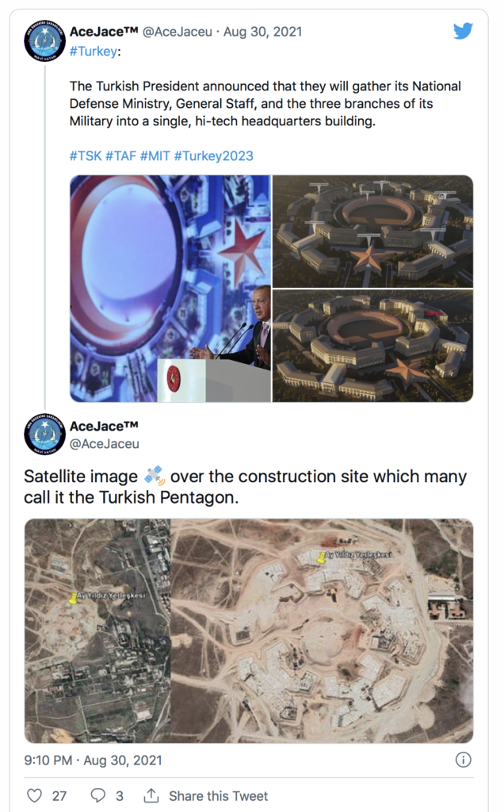Open the #MIT hashtag
This screenshot has height=812, width=504.
(x=155, y=156)
